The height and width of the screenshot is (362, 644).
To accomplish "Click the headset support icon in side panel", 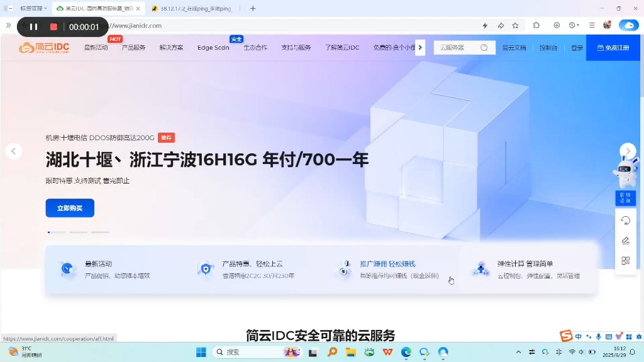I will click(626, 221).
